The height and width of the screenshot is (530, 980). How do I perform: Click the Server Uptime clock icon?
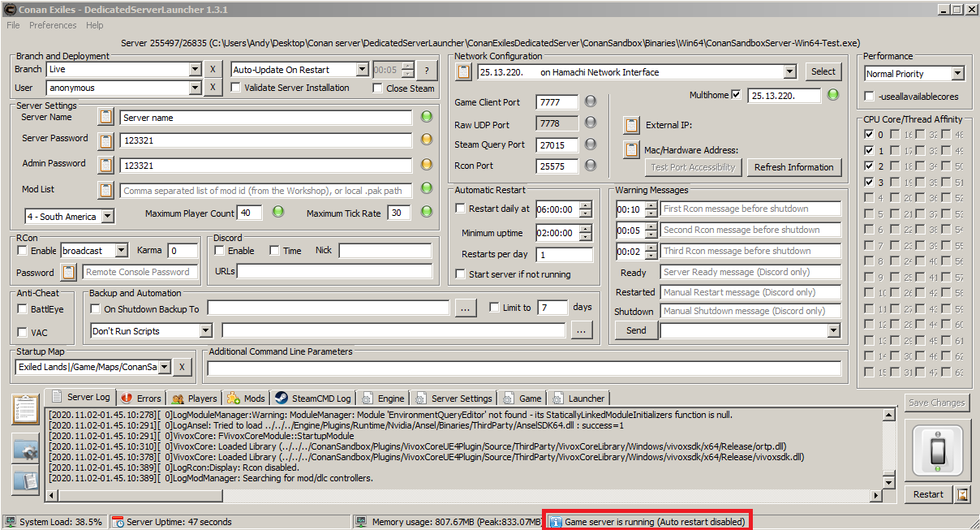(118, 522)
